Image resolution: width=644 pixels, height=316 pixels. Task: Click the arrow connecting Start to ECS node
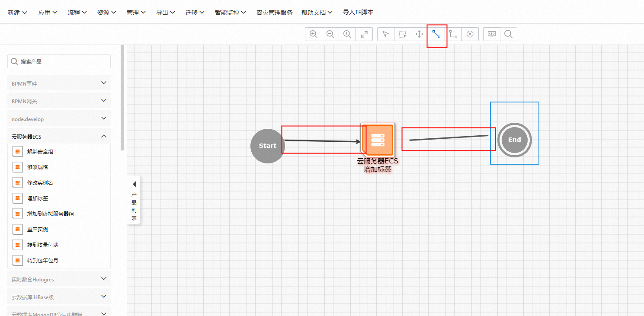pos(322,141)
